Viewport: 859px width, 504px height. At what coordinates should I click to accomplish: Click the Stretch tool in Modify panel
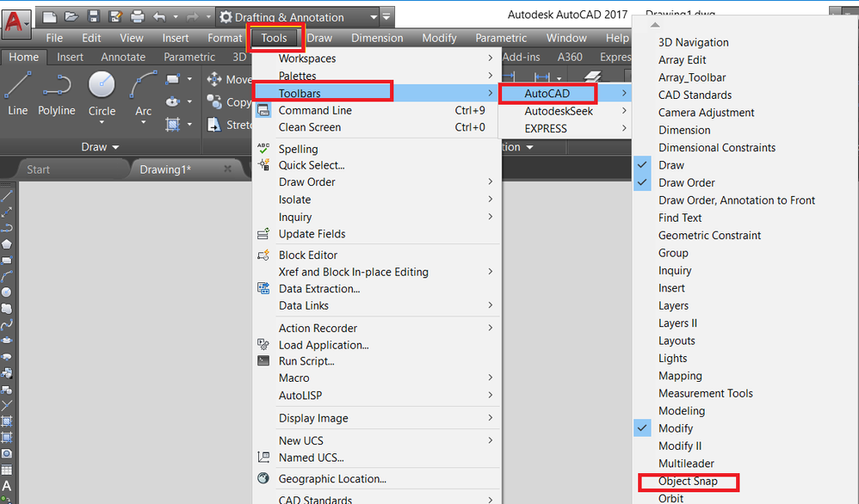click(x=229, y=125)
